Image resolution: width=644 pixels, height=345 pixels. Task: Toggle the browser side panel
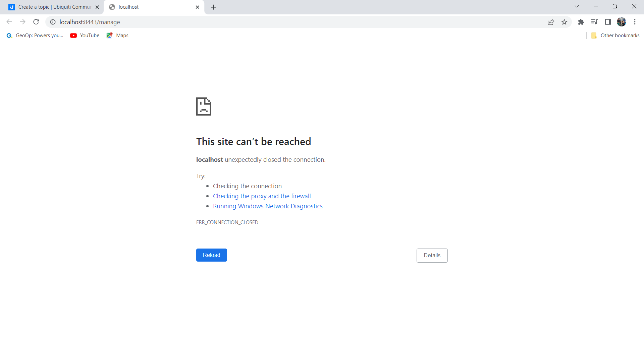(608, 22)
